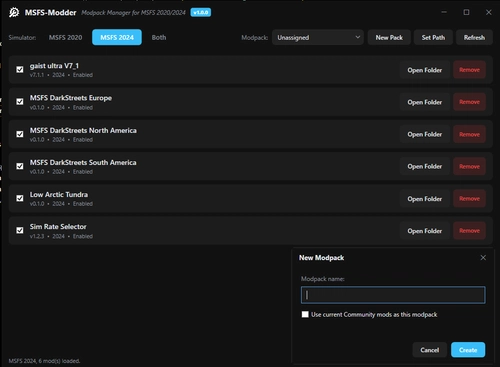This screenshot has height=367, width=500.
Task: Select the MSFS 2024 simulator tab
Action: pyautogui.click(x=117, y=37)
